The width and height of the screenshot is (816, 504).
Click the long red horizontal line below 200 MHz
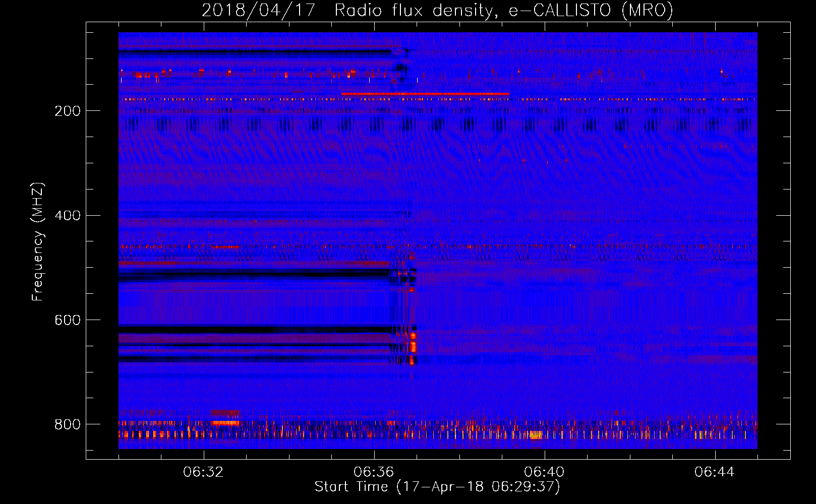click(x=425, y=94)
